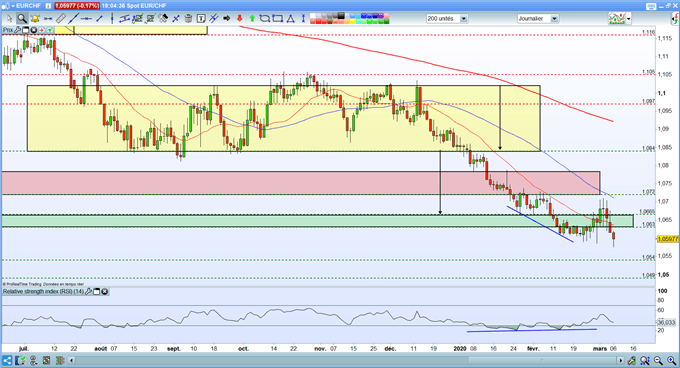Screen dimensions: 680x368
Task: Open RSI indicator settings wrench
Action: 88,292
